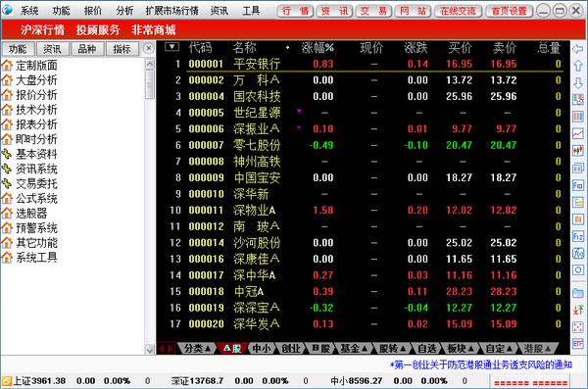Click the down arrow icon in right toolbar

578,83
